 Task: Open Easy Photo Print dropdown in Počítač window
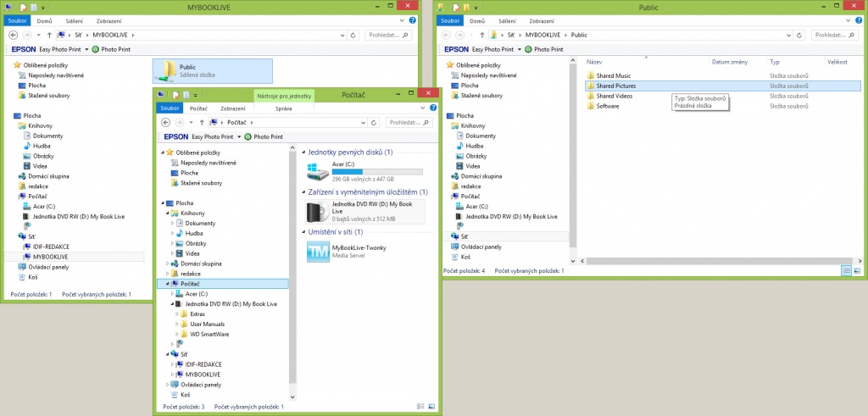pyautogui.click(x=239, y=136)
